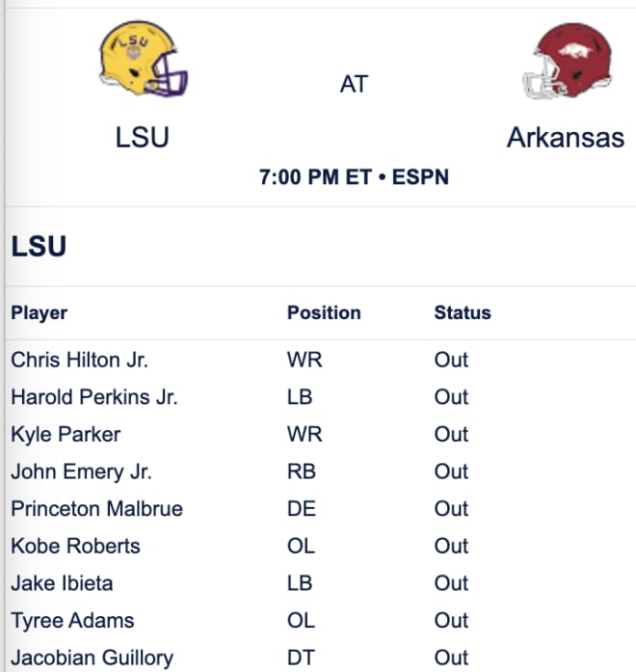Click the Player column header
This screenshot has width=636, height=672.
39,312
